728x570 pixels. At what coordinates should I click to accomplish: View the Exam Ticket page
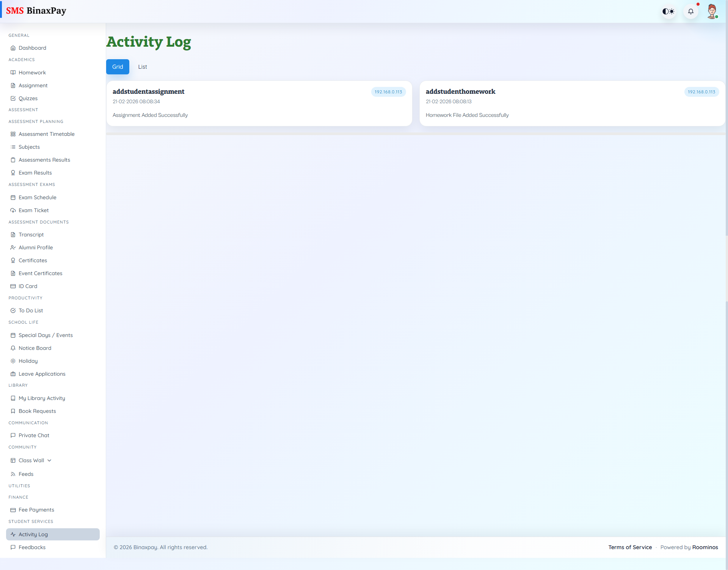point(33,210)
